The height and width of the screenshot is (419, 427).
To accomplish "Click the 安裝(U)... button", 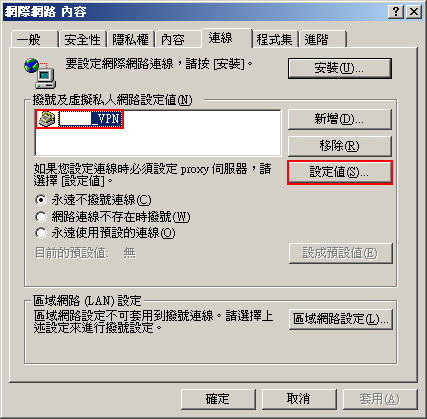I will tap(340, 68).
